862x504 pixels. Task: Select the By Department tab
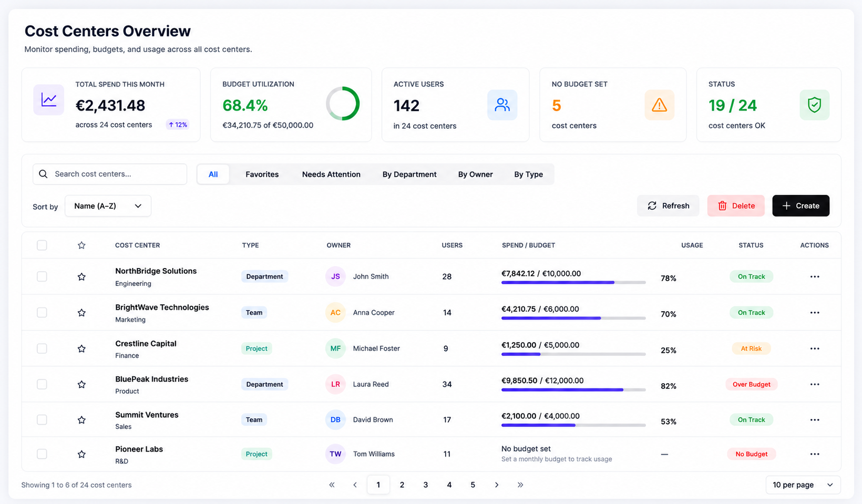[x=409, y=174]
